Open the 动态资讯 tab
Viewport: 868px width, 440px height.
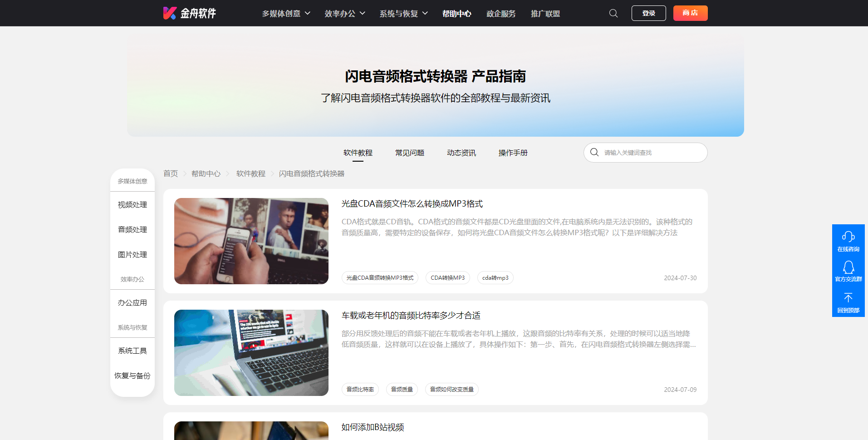coord(461,153)
